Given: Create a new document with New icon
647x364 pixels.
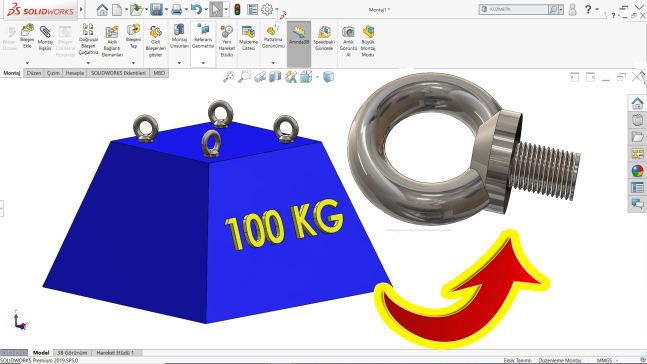Looking at the screenshot, I should pos(117,9).
